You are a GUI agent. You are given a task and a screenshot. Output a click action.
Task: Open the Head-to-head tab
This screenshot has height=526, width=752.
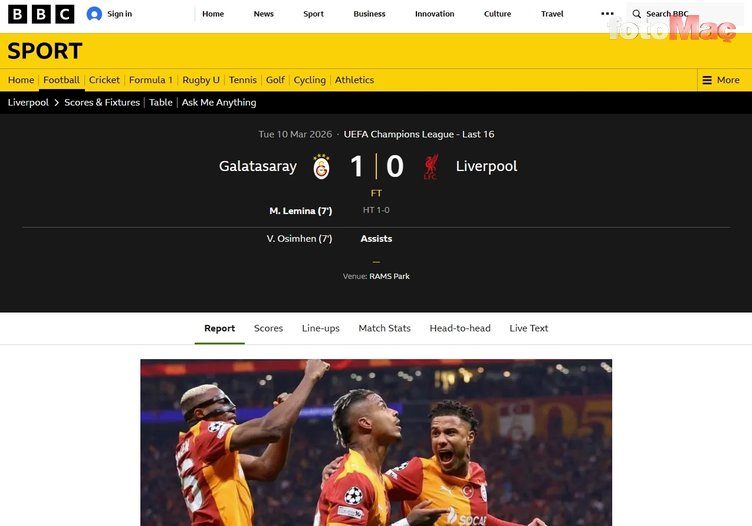click(x=460, y=328)
